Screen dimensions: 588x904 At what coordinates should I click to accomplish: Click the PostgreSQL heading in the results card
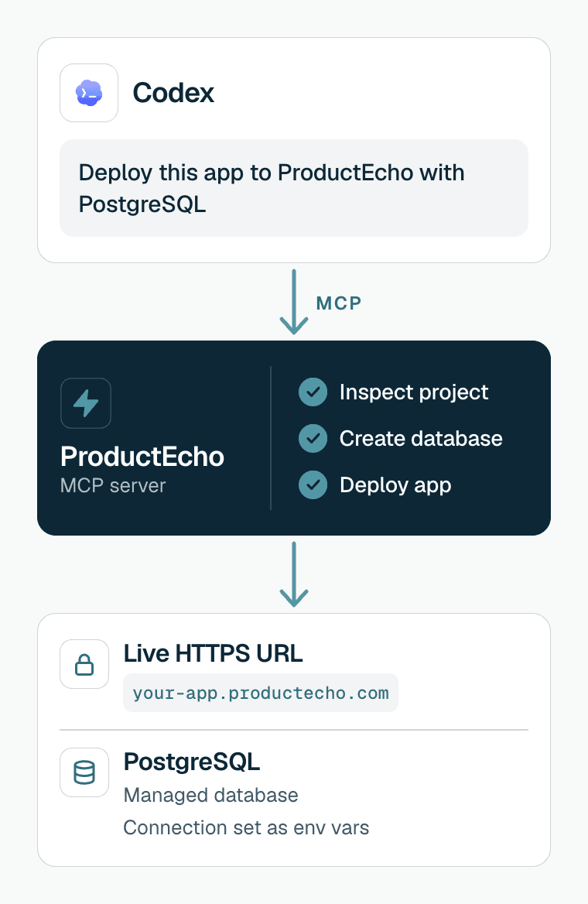pos(192,762)
